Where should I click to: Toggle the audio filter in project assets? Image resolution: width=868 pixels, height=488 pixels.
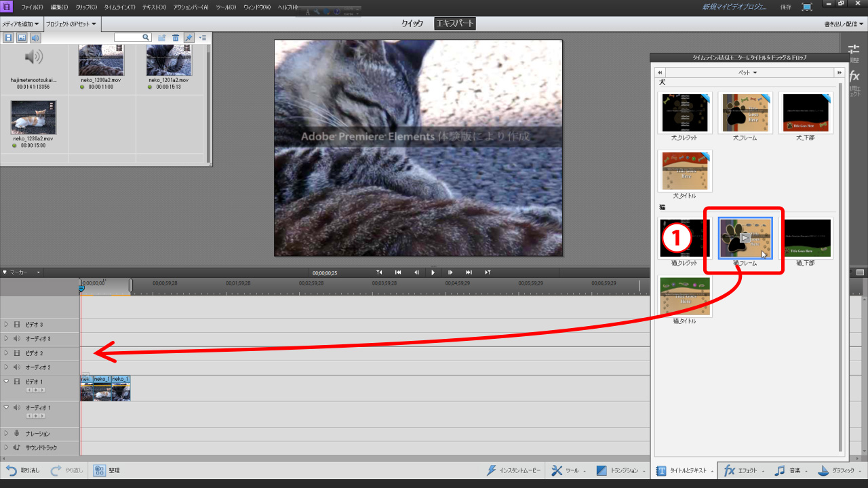click(35, 38)
